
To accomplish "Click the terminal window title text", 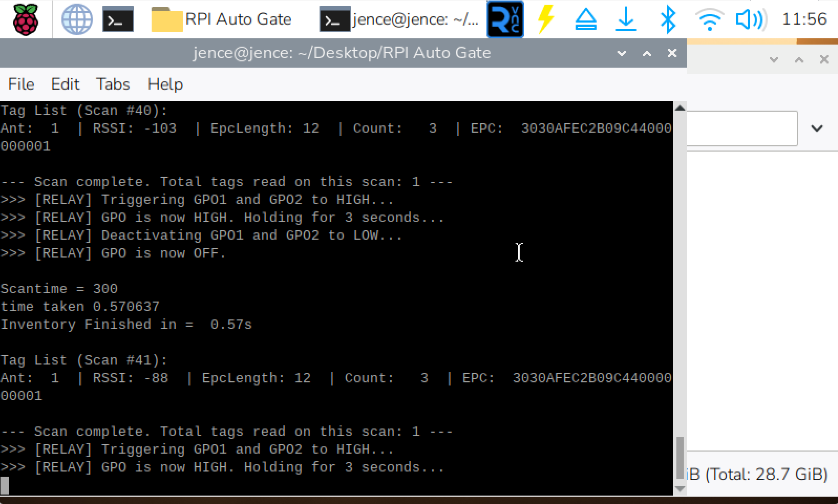I will pos(342,53).
